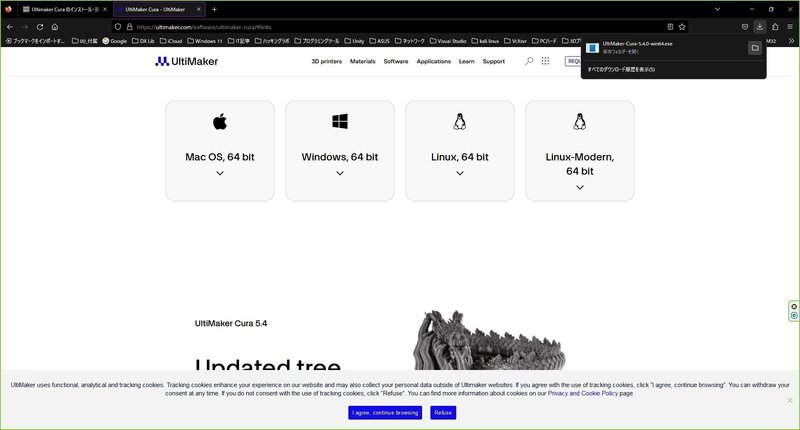Click the upper icon on right edge widget
Screen dimensions: 800x430
794,307
